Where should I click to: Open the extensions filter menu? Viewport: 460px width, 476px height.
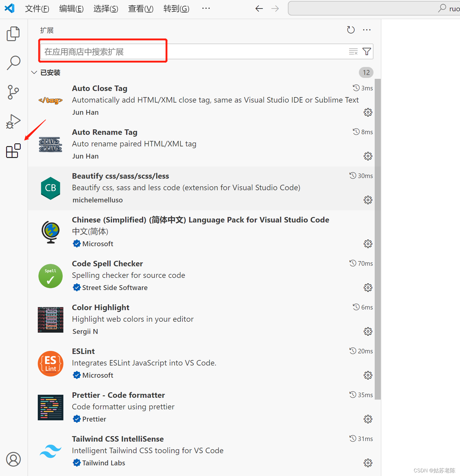coord(367,51)
